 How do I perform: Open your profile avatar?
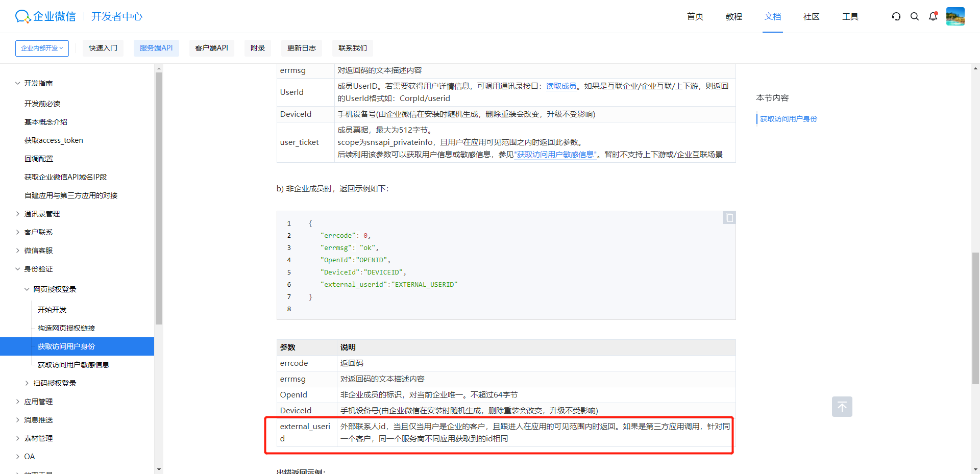point(955,16)
